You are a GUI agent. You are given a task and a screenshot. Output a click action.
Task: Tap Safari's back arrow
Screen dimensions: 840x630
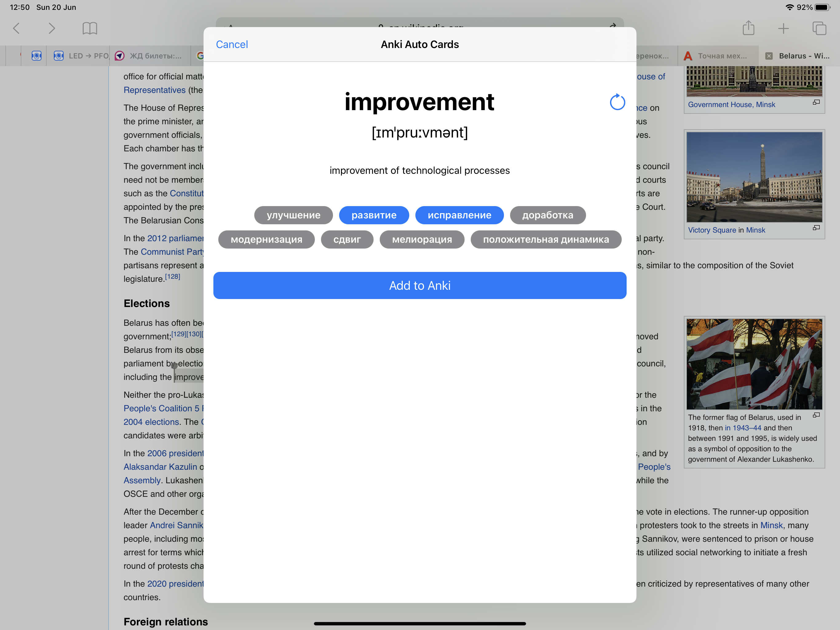(x=16, y=28)
